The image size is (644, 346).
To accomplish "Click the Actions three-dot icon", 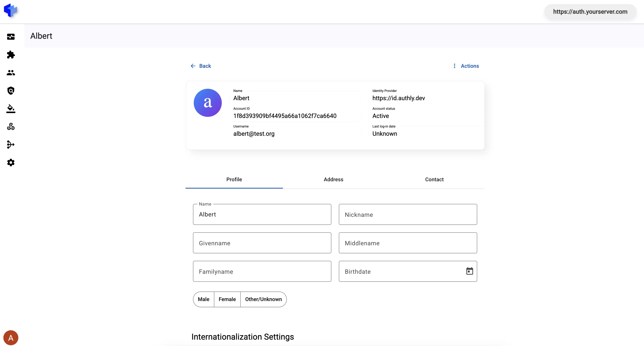I will point(455,66).
